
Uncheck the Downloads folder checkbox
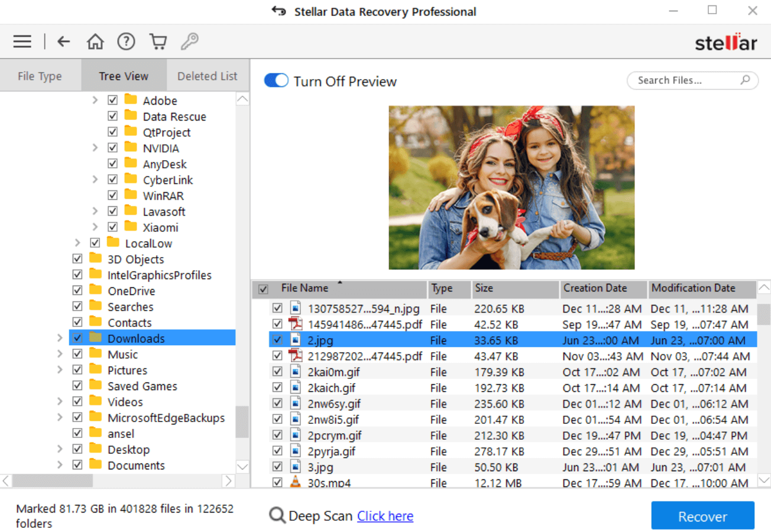click(78, 338)
